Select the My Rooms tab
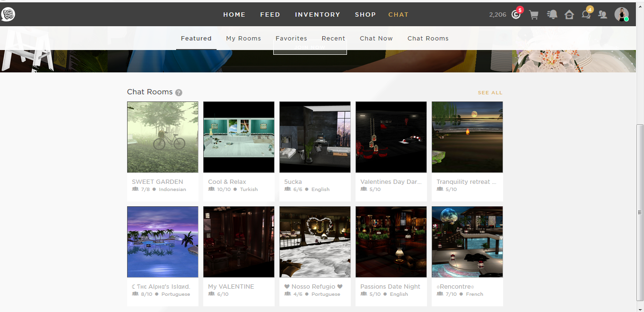The image size is (644, 312). click(243, 38)
